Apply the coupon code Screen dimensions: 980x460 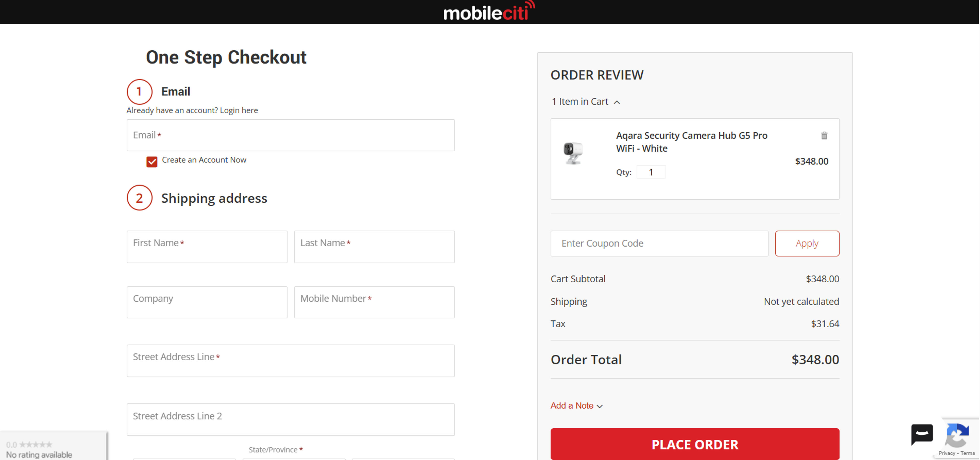pos(807,243)
